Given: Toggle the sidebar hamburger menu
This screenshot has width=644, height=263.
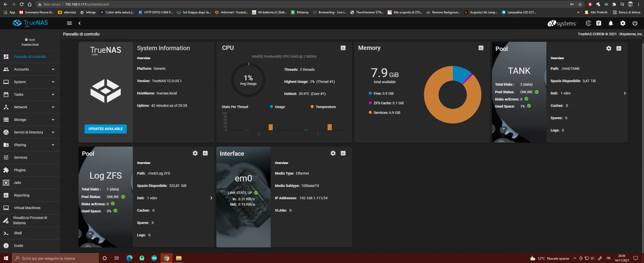Looking at the screenshot, I should (69, 23).
